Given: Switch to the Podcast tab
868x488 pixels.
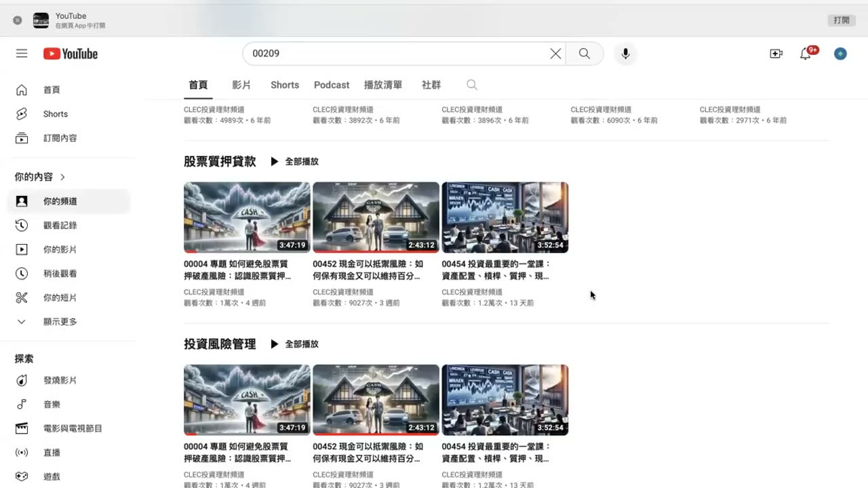Looking at the screenshot, I should coord(332,85).
